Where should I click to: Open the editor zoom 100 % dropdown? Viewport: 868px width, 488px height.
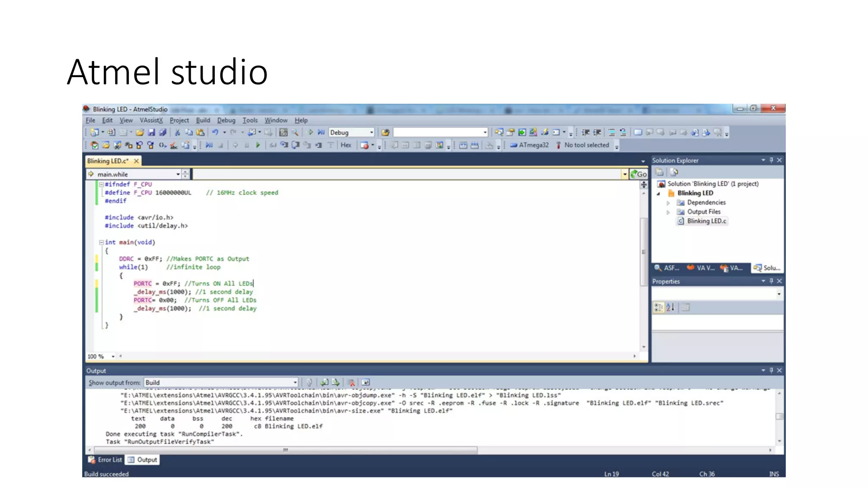113,357
